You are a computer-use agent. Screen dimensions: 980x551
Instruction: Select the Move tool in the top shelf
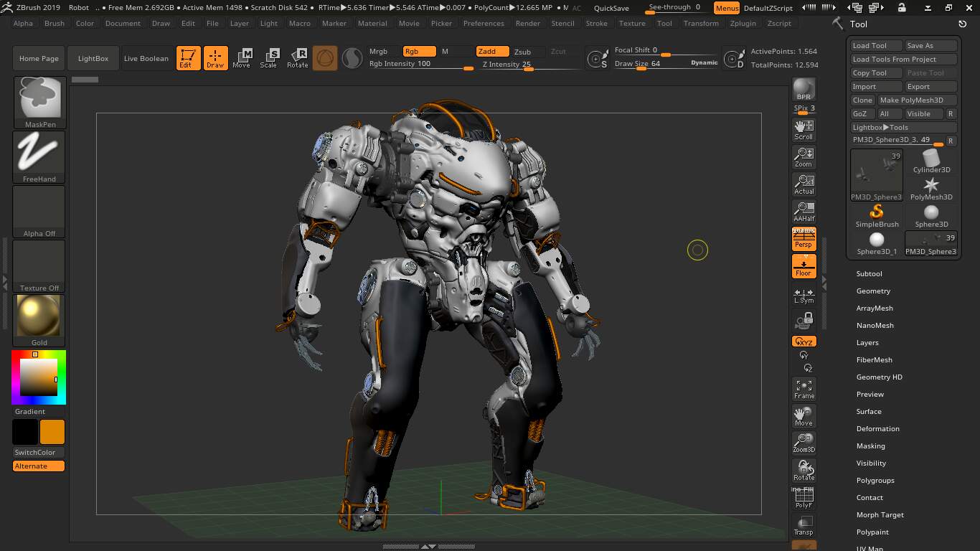tap(242, 57)
